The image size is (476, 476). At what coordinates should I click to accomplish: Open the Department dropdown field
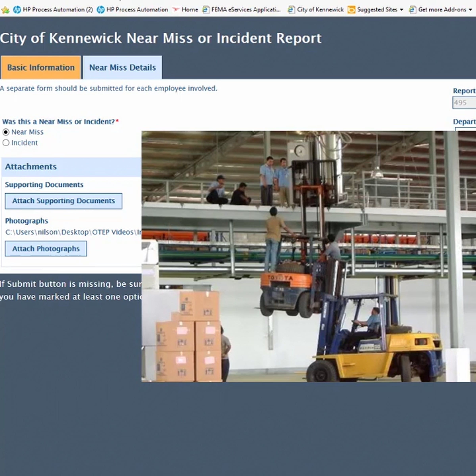(466, 129)
